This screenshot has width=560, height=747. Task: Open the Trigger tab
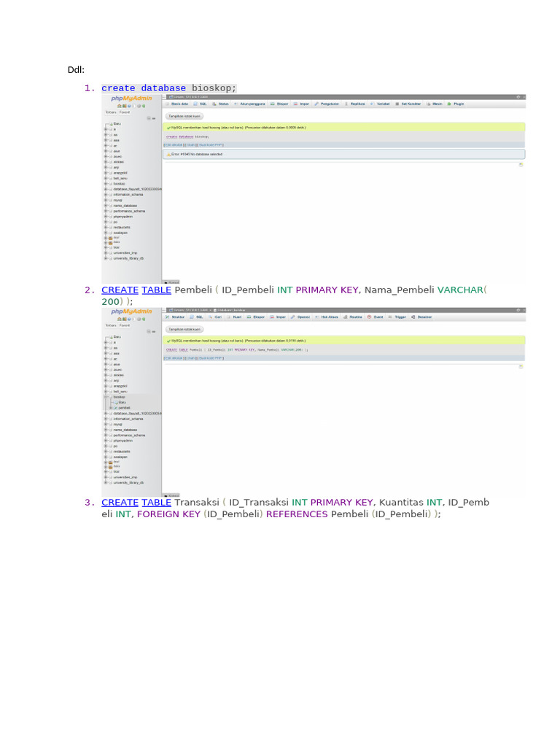tap(397, 317)
